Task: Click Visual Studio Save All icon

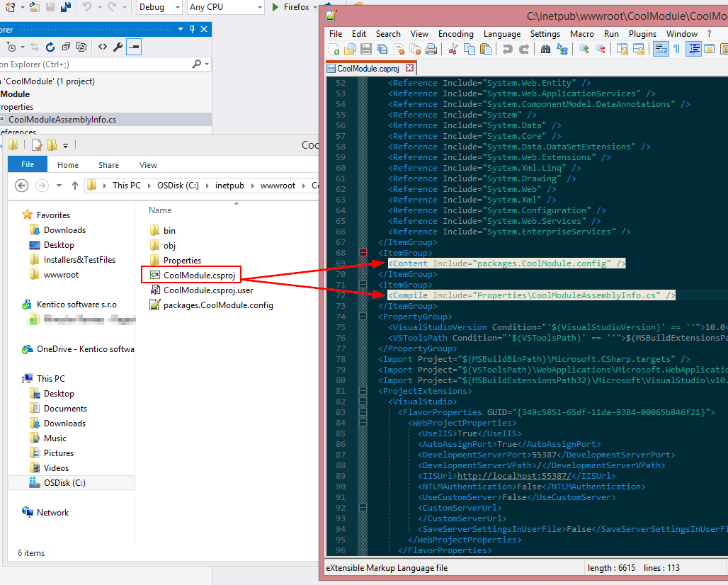Action: pyautogui.click(x=66, y=7)
